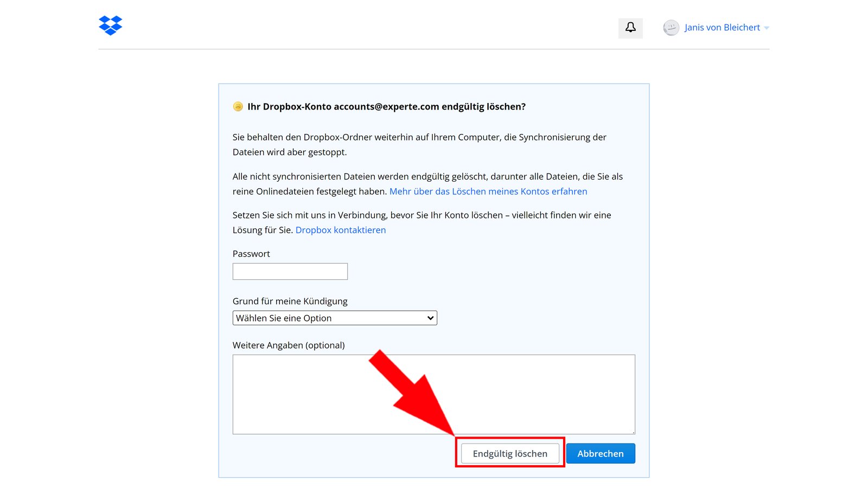Click the Passwort label
This screenshot has width=868, height=488.
click(251, 253)
